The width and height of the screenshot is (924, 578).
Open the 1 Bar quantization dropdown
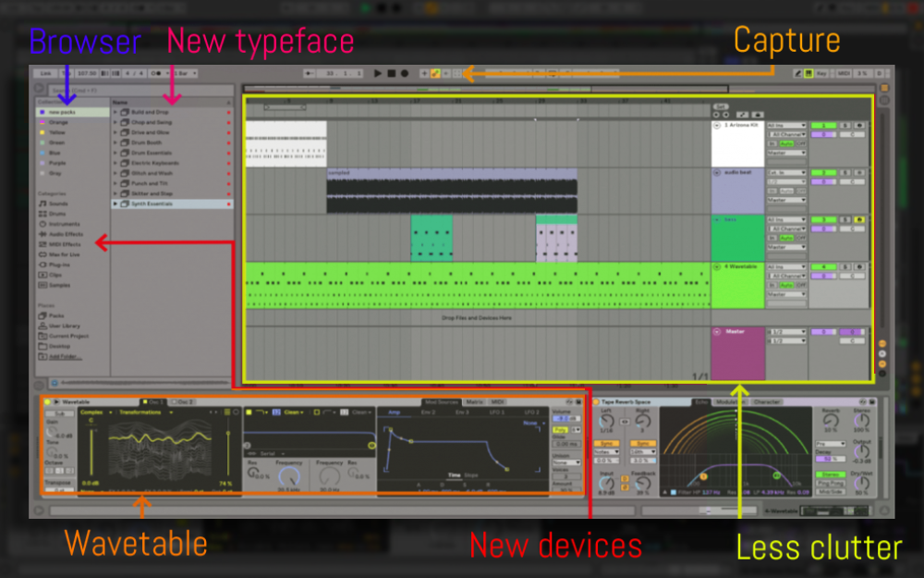[x=185, y=74]
